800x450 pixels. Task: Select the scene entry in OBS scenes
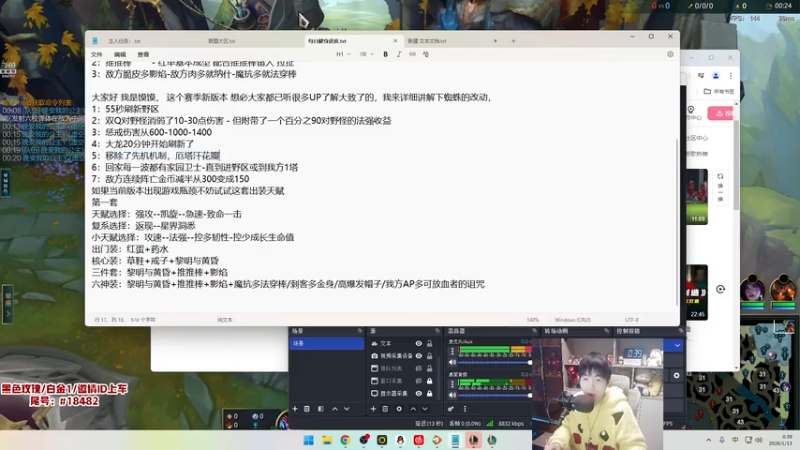click(x=327, y=343)
